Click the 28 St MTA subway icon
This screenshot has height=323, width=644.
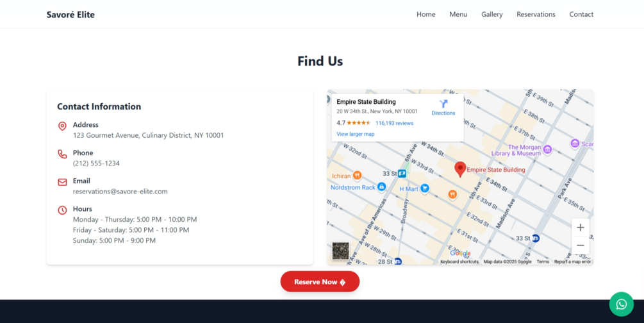(397, 261)
